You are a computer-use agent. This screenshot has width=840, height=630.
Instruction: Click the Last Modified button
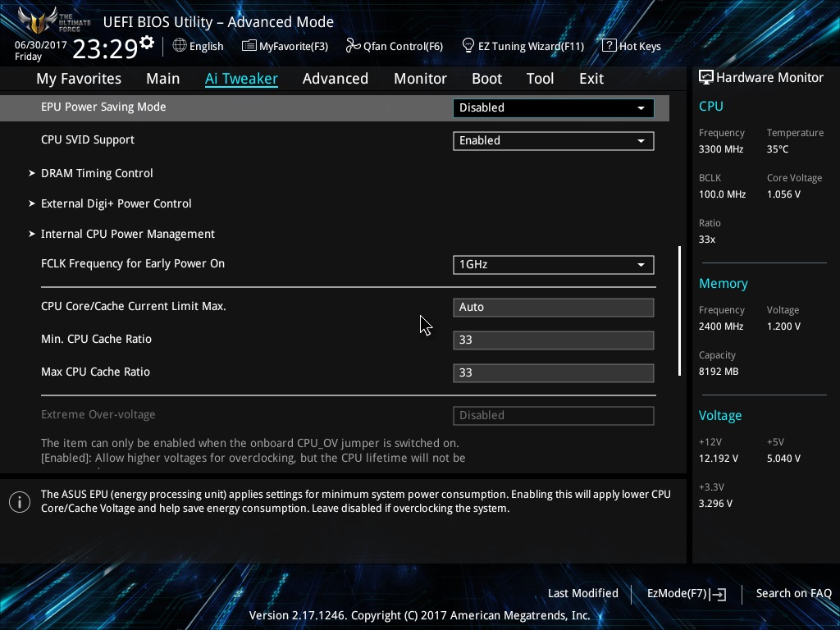(582, 593)
